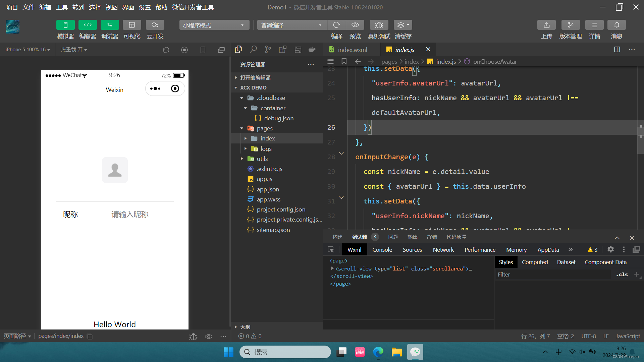Switch to the Console tab

(382, 250)
